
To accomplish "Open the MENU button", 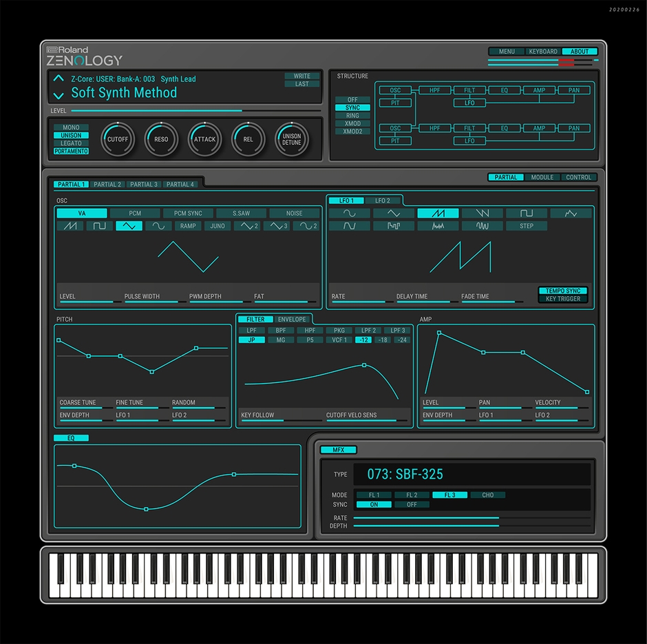I will [x=507, y=52].
